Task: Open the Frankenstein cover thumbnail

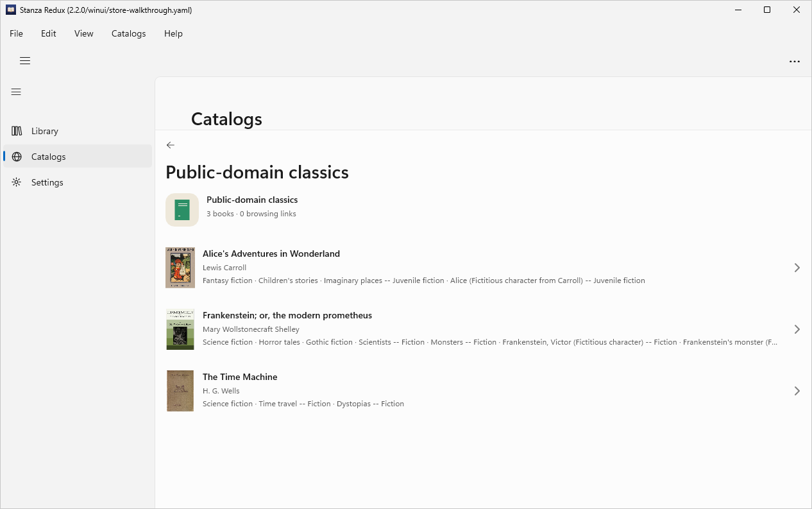Action: tap(180, 329)
